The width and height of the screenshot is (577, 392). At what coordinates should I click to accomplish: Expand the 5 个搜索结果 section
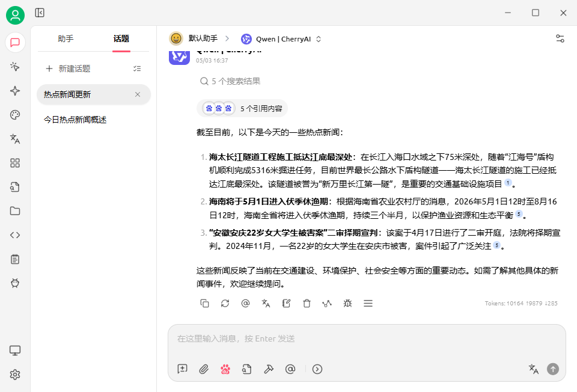click(x=230, y=81)
